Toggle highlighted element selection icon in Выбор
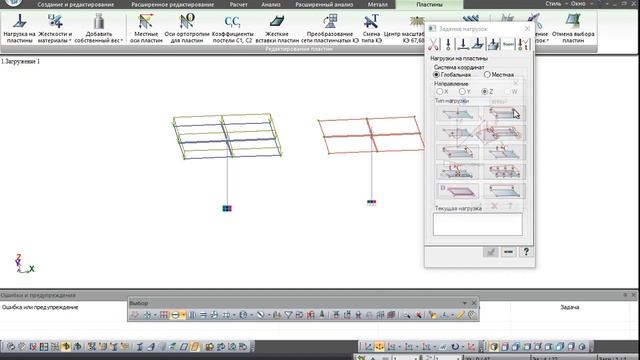 [176, 315]
